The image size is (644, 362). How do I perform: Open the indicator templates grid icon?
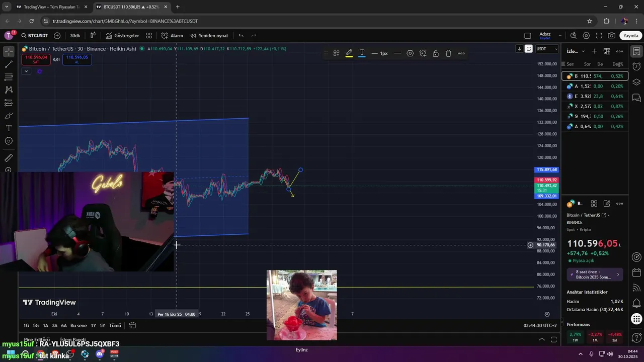pos(149,36)
